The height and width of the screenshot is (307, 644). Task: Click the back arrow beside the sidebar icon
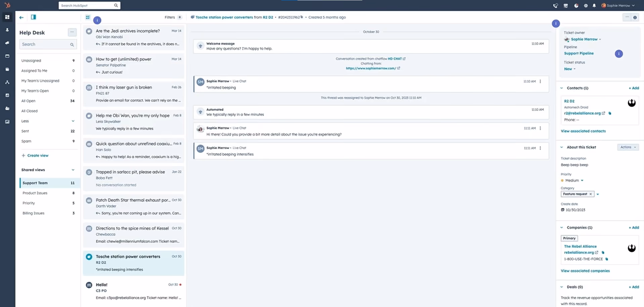point(21,17)
